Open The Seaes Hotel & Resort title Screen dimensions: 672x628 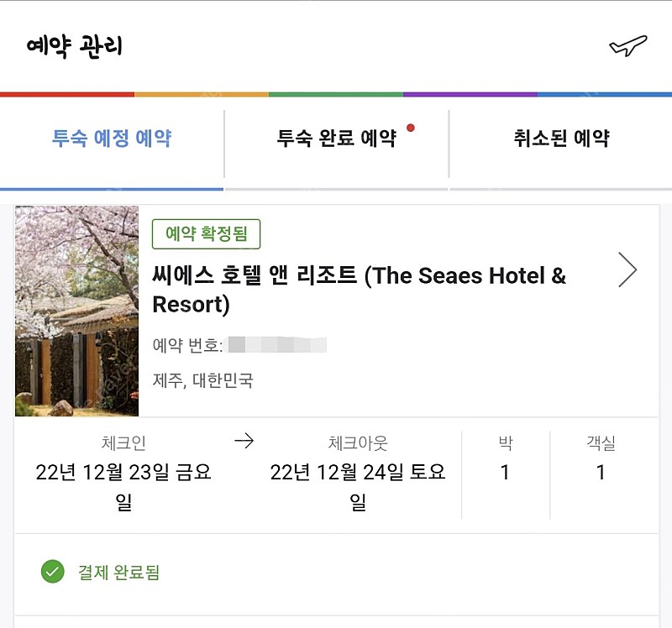(360, 290)
